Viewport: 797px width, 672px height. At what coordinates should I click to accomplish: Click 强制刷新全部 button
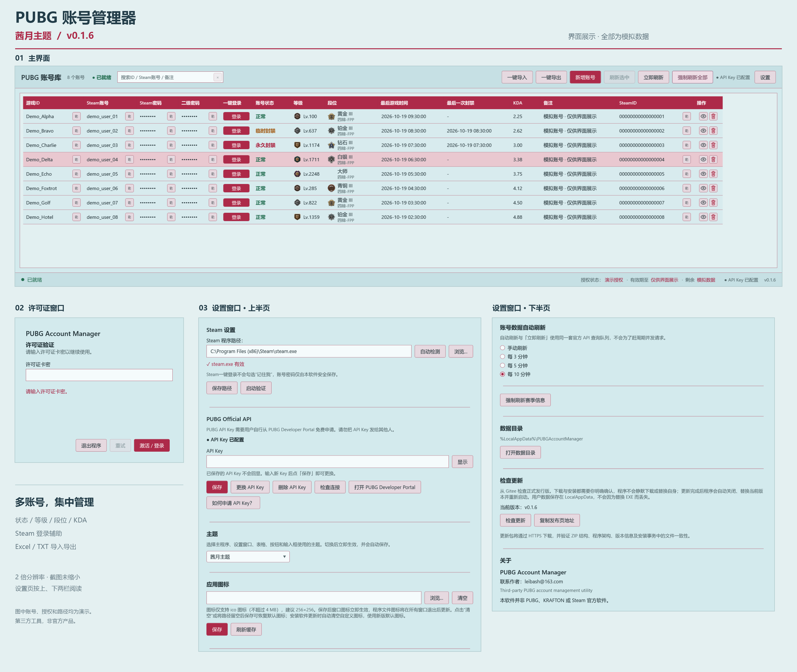coord(692,77)
